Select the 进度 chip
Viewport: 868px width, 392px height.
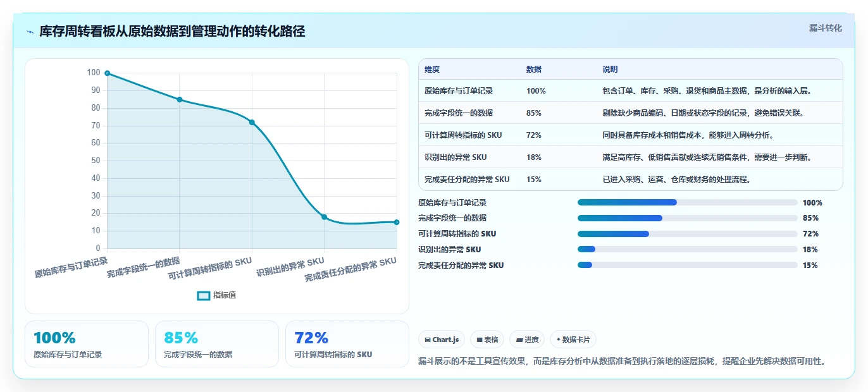[527, 340]
